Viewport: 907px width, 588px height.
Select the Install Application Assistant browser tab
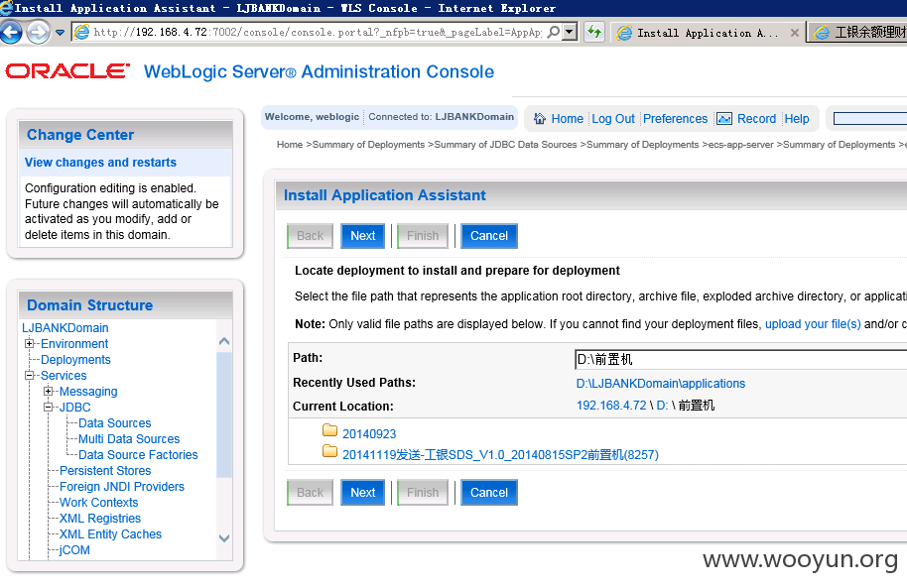707,33
